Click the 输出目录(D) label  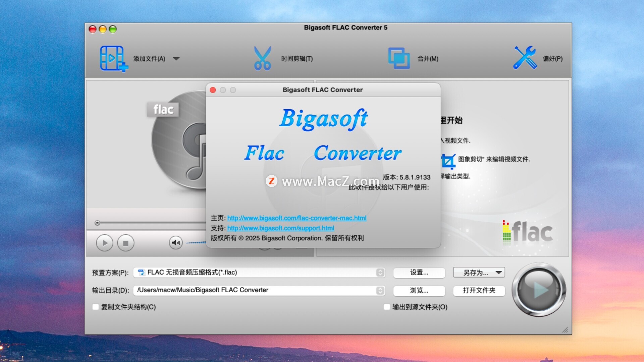coord(111,290)
